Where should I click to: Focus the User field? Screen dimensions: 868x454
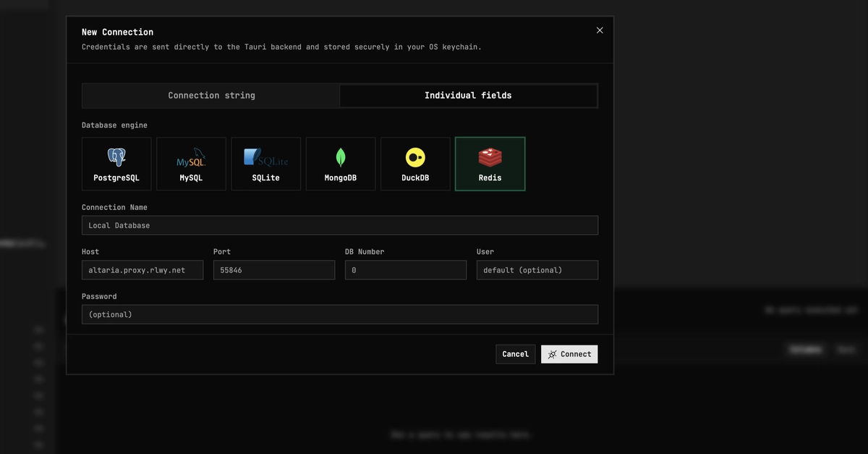click(537, 270)
